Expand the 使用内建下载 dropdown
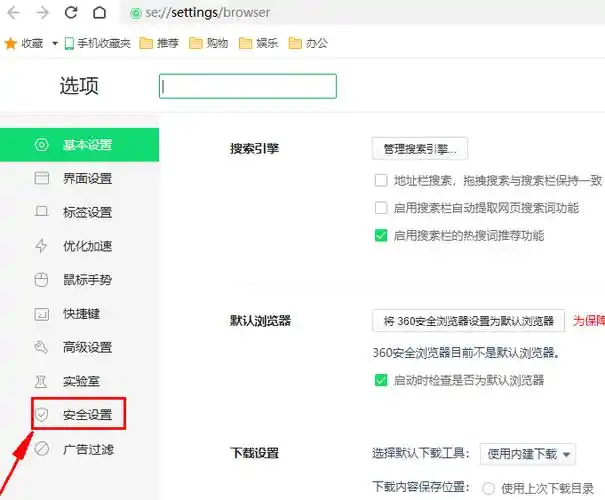Screen dimensions: 605x500 [528, 454]
